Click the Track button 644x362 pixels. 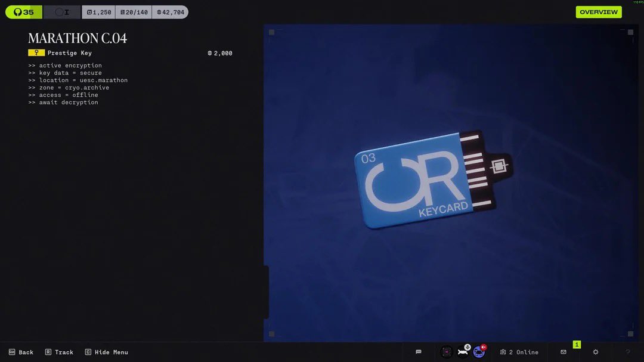coord(59,352)
